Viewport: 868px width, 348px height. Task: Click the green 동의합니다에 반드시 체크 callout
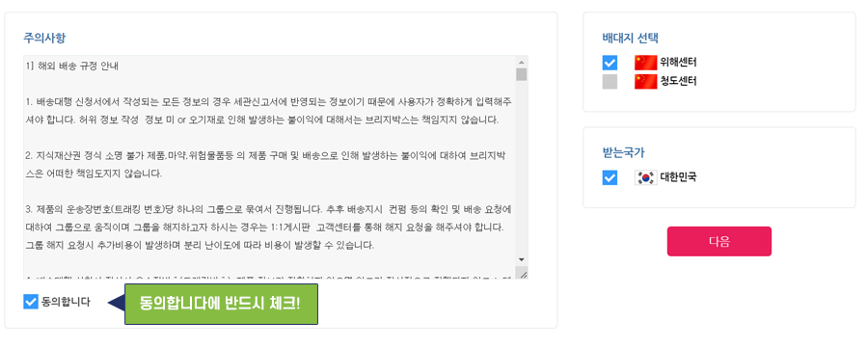pyautogui.click(x=221, y=304)
